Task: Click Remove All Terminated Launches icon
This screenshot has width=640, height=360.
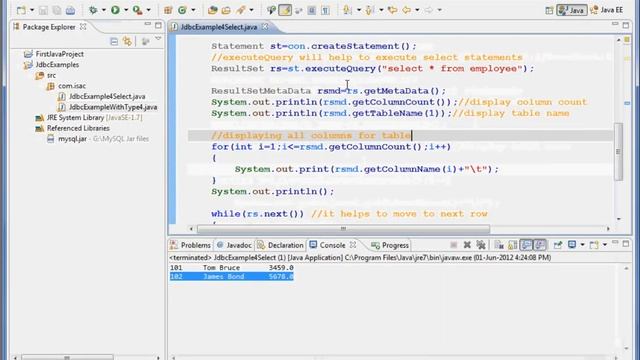Action: tap(481, 245)
